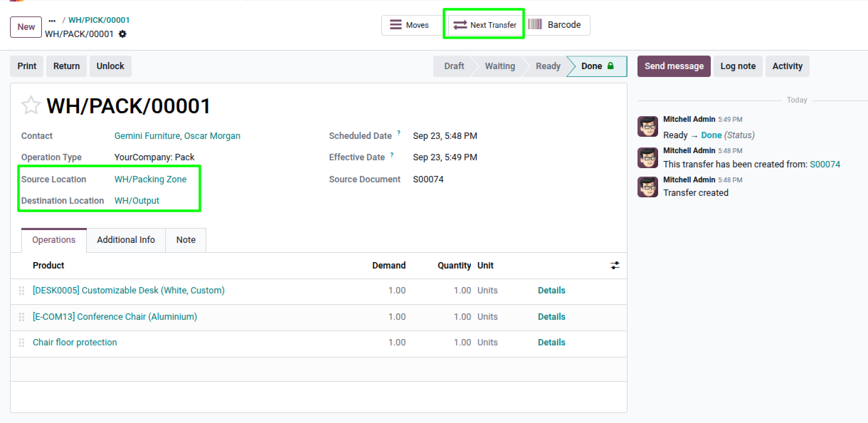Open contact Gemini Furniture, Oscar Morgan
This screenshot has width=868, height=423.
point(177,136)
